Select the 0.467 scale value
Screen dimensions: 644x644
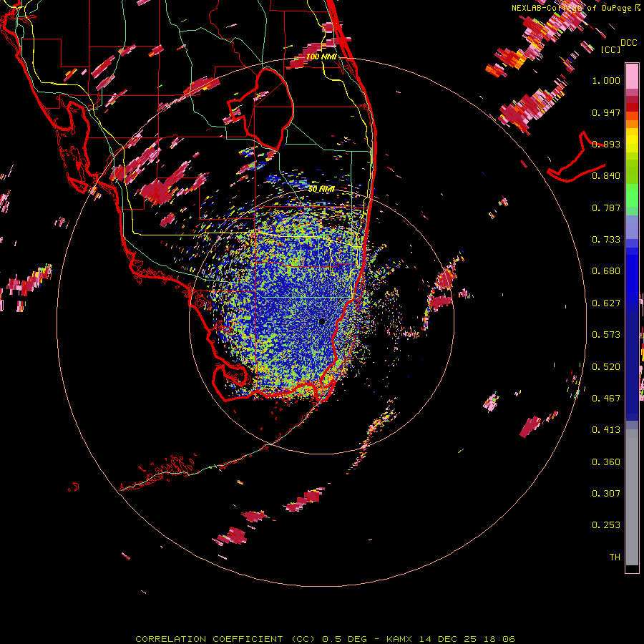(606, 399)
